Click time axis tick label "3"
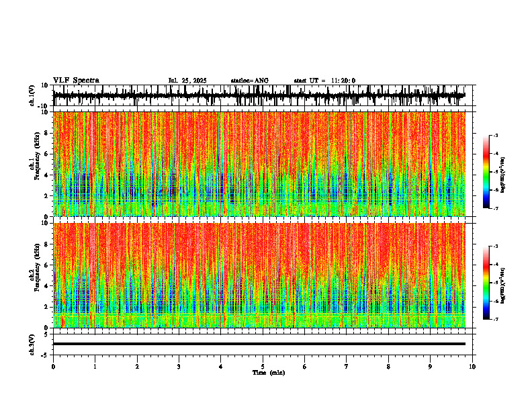Image resolution: width=532 pixels, height=411 pixels. pyautogui.click(x=179, y=367)
